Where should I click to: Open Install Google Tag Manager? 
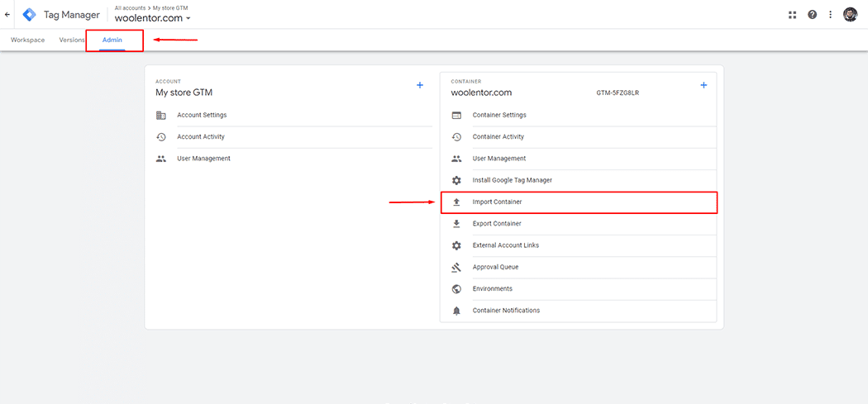tap(512, 180)
